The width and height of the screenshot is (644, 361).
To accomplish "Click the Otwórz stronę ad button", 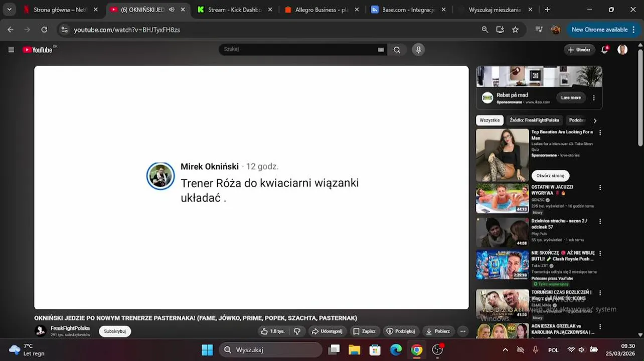I will pyautogui.click(x=550, y=175).
